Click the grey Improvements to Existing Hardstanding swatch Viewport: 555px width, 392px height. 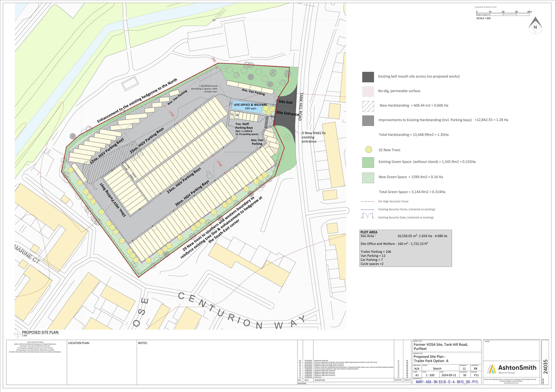[x=368, y=120]
